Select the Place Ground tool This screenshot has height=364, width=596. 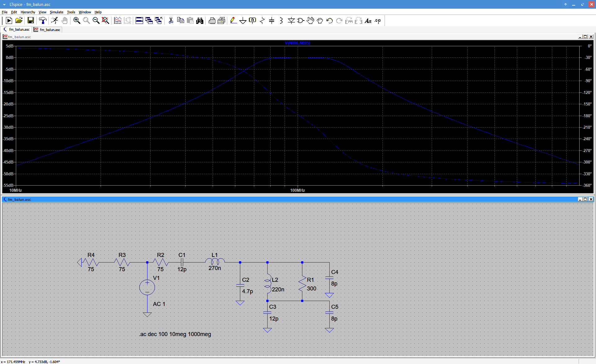pyautogui.click(x=243, y=20)
